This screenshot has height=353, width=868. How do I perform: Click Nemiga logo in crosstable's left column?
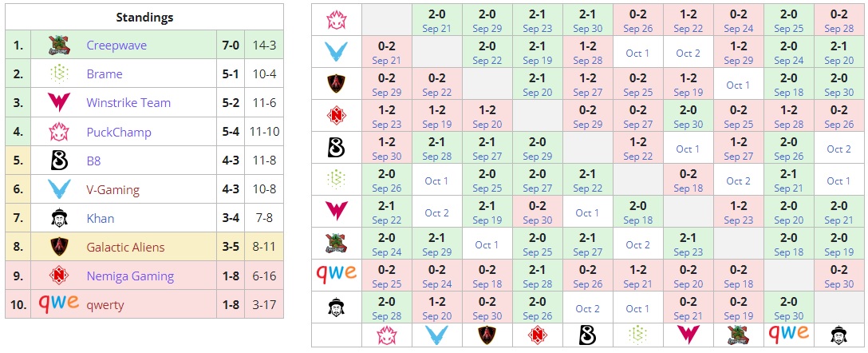(336, 117)
